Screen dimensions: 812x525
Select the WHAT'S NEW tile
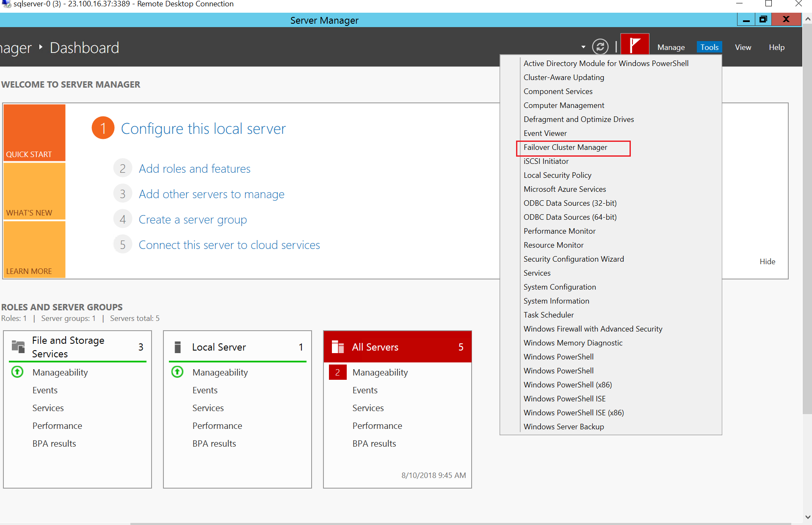click(34, 191)
